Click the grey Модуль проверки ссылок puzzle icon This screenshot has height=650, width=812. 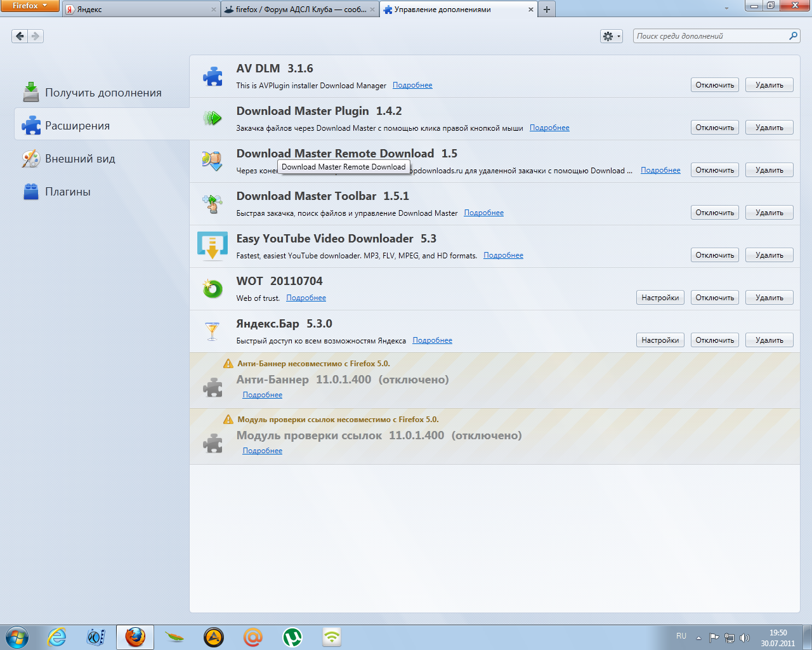coord(213,443)
